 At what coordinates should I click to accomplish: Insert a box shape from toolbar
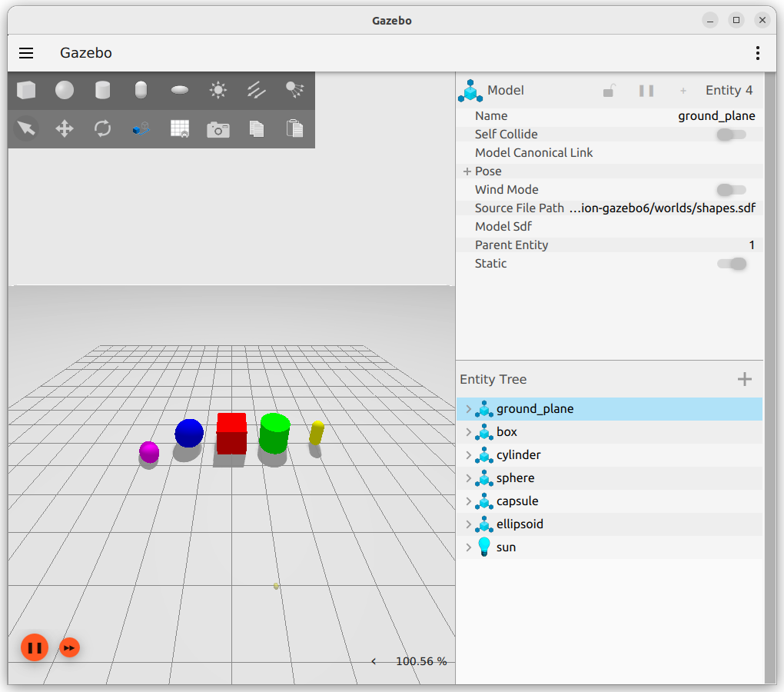pyautogui.click(x=26, y=91)
